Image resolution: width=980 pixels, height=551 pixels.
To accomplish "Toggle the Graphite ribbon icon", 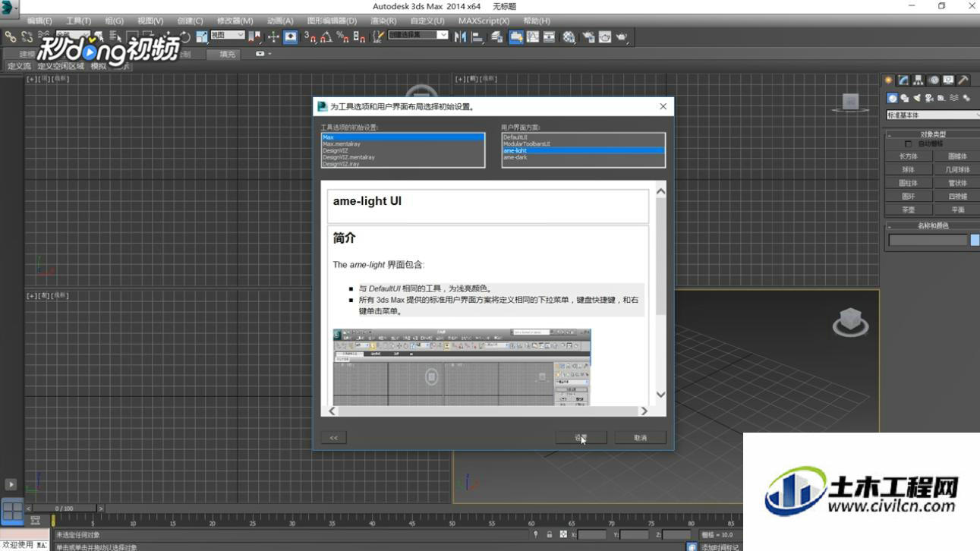I will click(515, 36).
